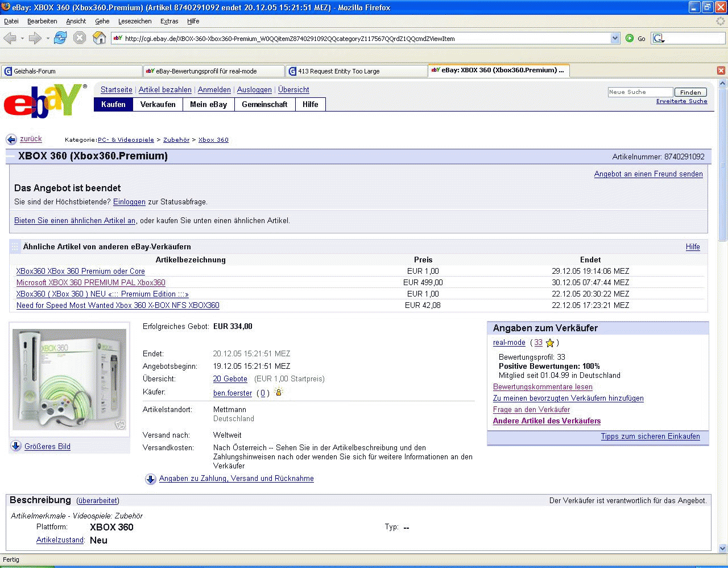
Task: Click the blue zurück arrow icon
Action: pos(11,139)
